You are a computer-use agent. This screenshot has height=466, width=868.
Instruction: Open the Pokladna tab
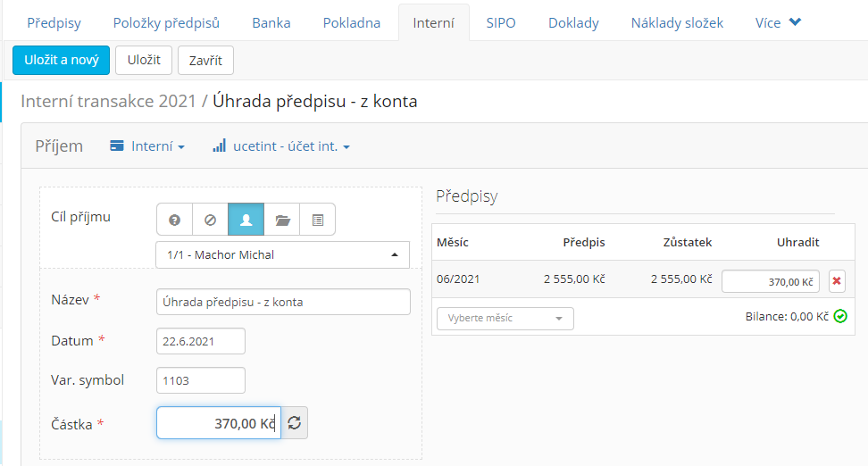352,22
